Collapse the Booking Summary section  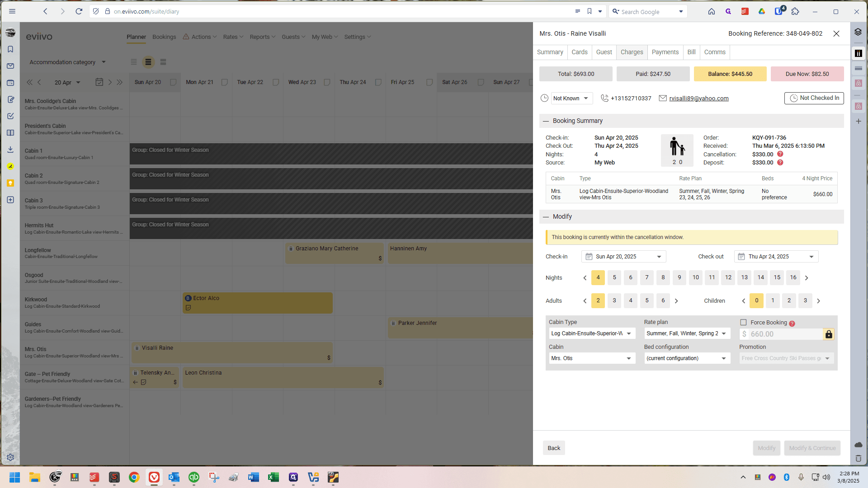coord(546,121)
